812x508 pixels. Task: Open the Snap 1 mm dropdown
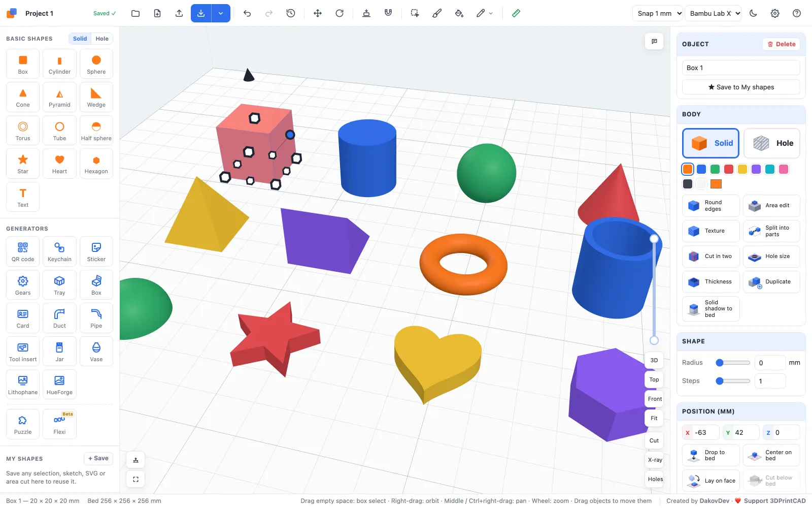pyautogui.click(x=657, y=13)
